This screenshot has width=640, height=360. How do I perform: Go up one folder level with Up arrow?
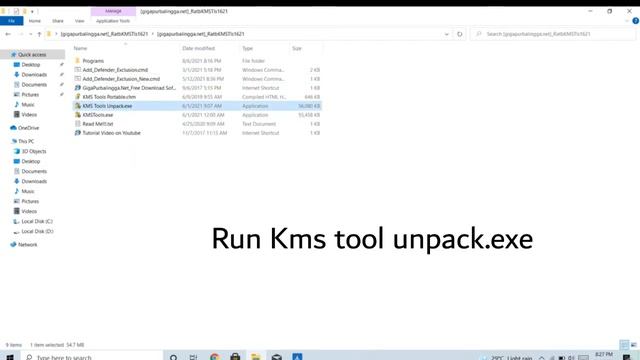[x=39, y=34]
